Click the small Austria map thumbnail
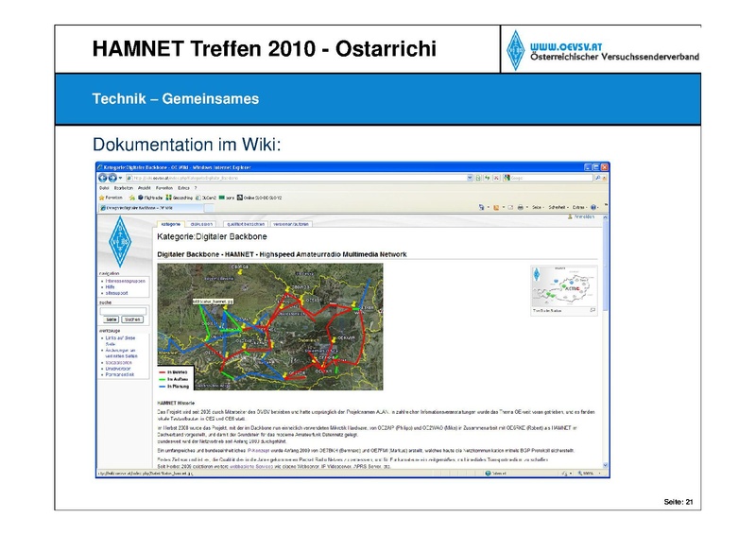This screenshot has height=535, width=756. 564,286
